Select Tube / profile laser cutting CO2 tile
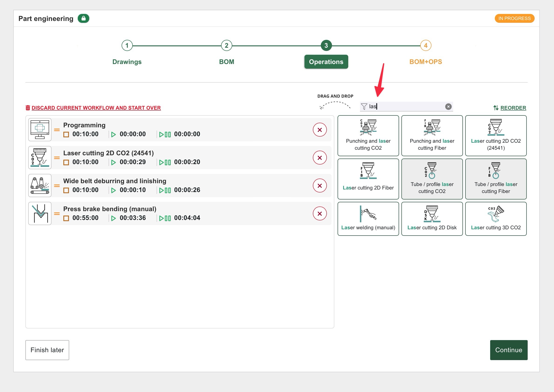The image size is (554, 392). (x=432, y=179)
